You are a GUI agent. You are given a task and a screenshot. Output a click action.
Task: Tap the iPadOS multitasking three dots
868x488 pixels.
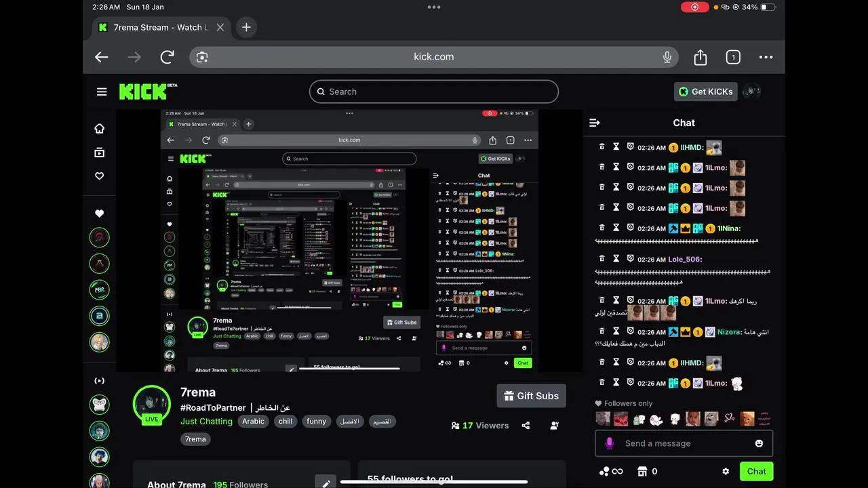point(434,7)
